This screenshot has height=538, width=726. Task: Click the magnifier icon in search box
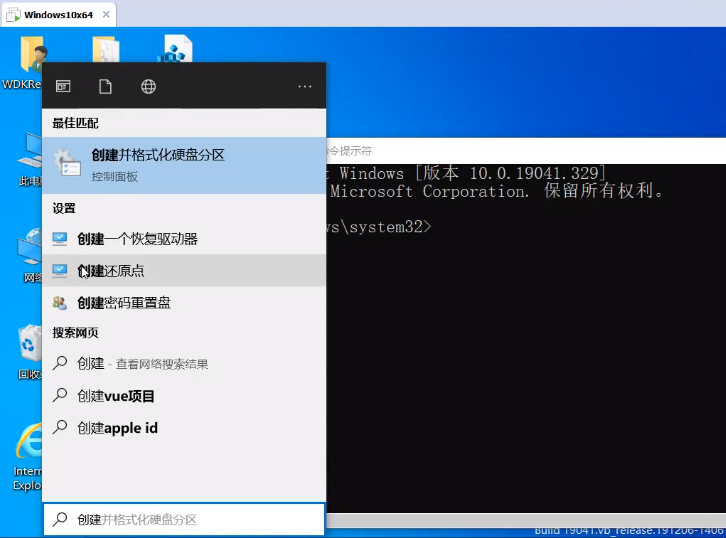[60, 519]
